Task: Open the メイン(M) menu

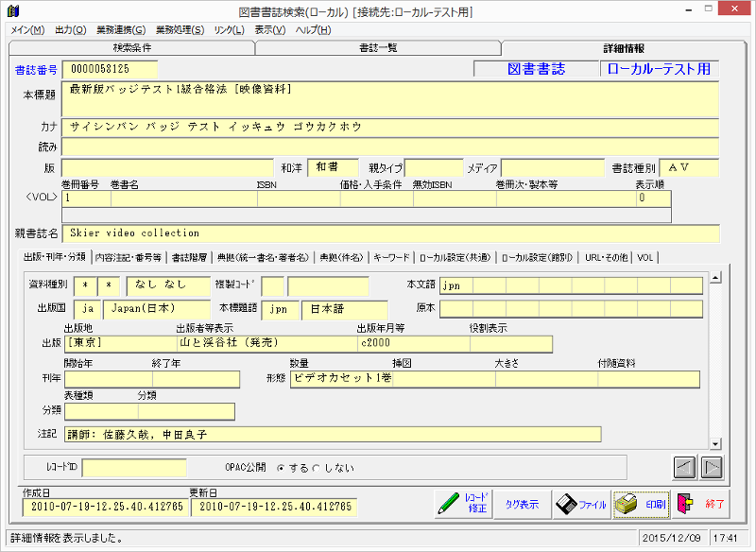Action: click(x=28, y=30)
